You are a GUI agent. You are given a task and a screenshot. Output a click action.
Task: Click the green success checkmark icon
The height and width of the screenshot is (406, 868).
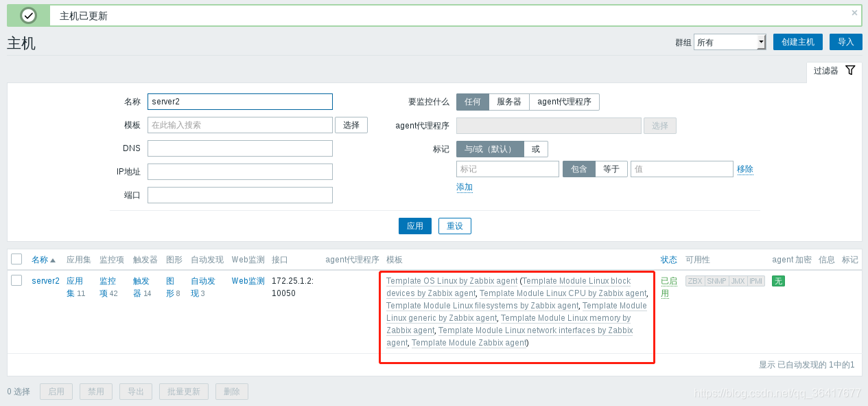tap(28, 16)
